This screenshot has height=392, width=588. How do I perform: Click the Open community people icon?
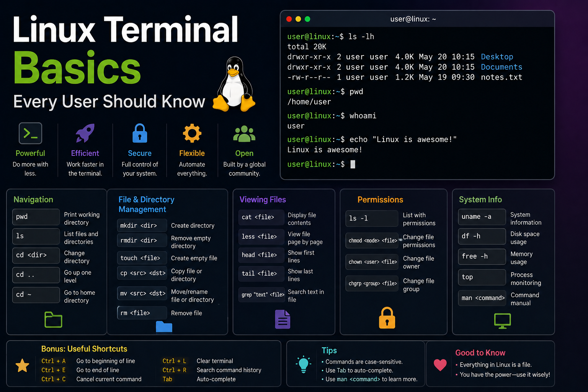click(244, 134)
